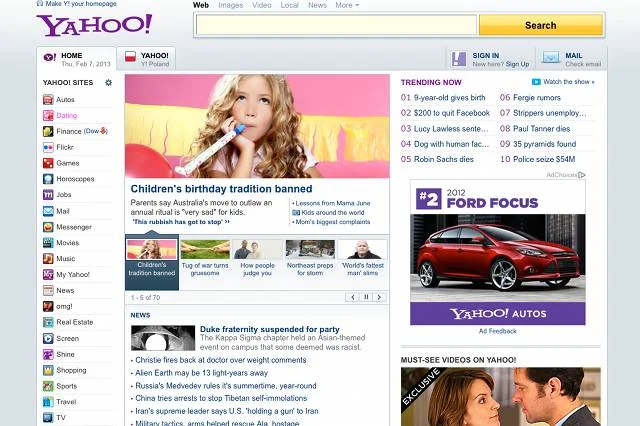Open the exclusive must-see video thumbnail

(500, 397)
